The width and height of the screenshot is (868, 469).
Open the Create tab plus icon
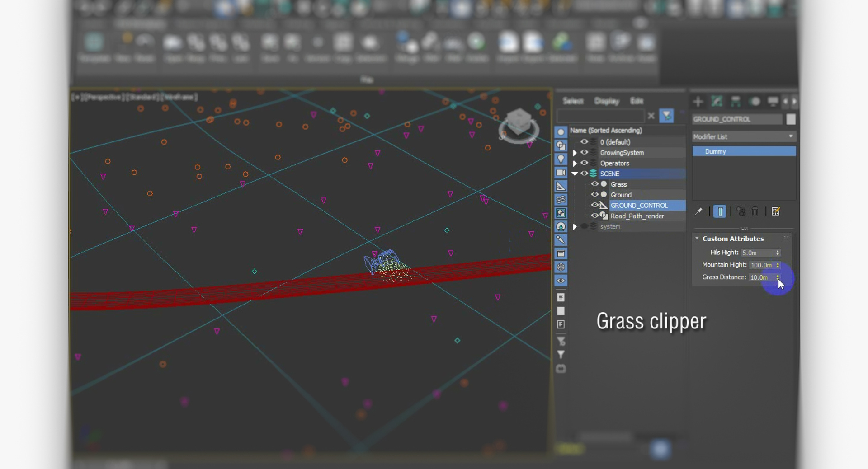tap(698, 102)
